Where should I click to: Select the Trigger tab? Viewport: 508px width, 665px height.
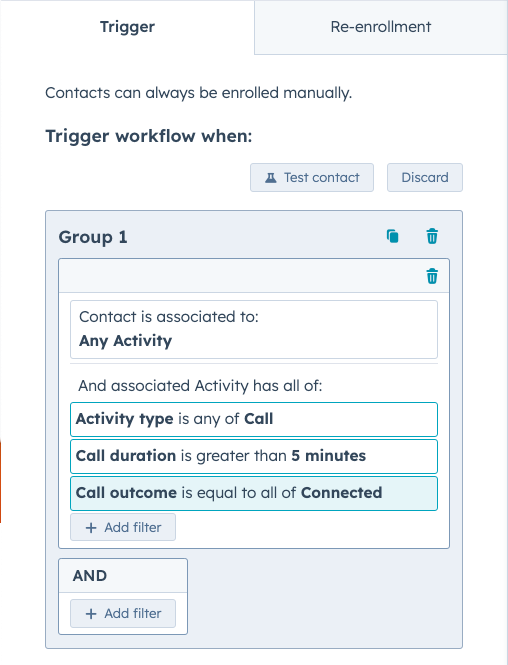coord(127,27)
